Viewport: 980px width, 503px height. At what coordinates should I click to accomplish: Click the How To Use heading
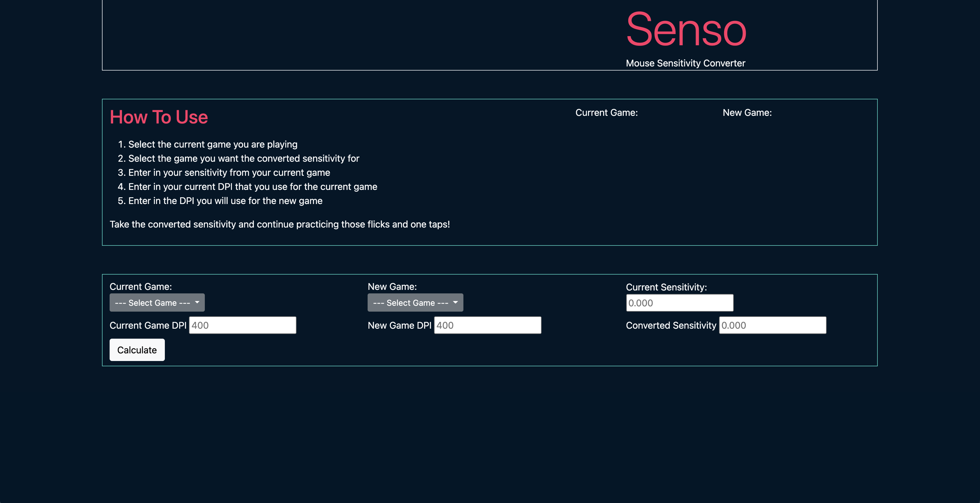(x=159, y=117)
